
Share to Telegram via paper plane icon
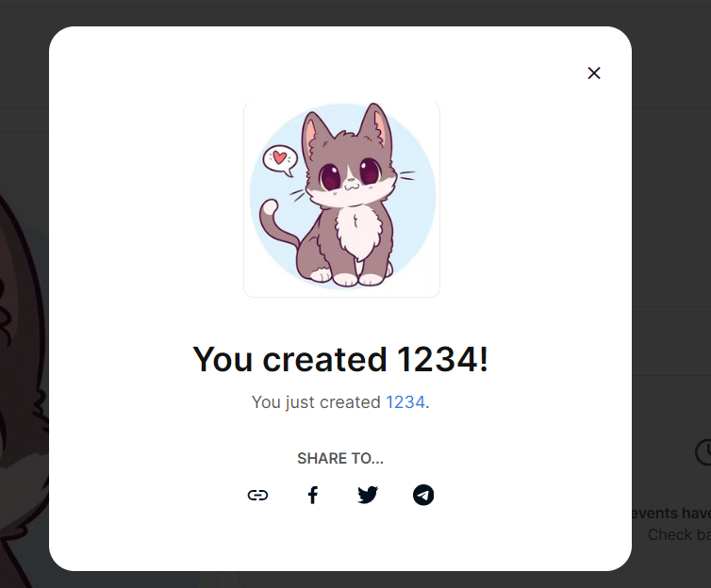point(423,495)
